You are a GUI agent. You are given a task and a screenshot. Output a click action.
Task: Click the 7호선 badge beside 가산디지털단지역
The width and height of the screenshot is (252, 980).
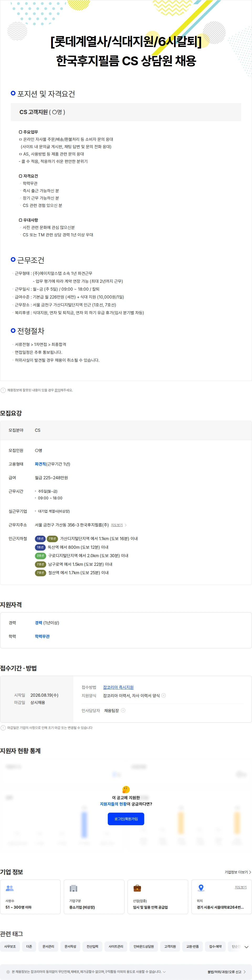[x=52, y=539]
